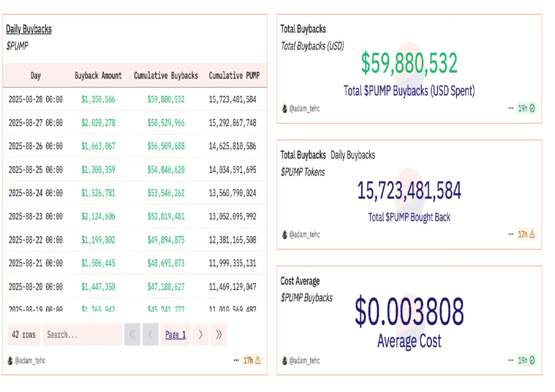555x392 pixels.
Task: Click 17h warning badge in $PUMP Tokens panel
Action: click(x=526, y=234)
